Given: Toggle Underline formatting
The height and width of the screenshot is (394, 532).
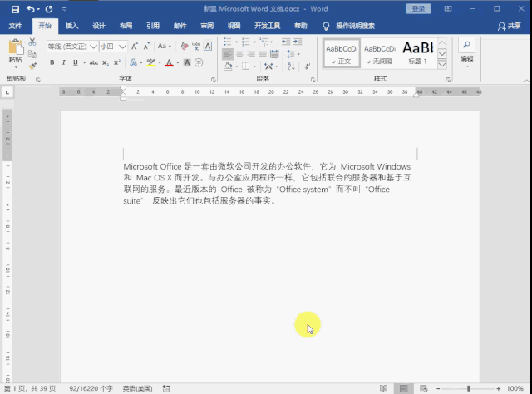Looking at the screenshot, I should [76, 62].
